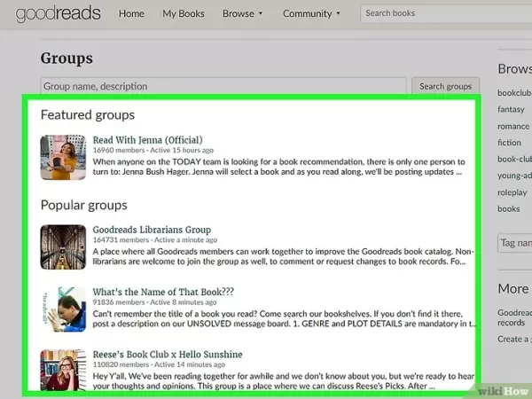The image size is (532, 399).
Task: Select the roleplay tag
Action: pos(512,192)
